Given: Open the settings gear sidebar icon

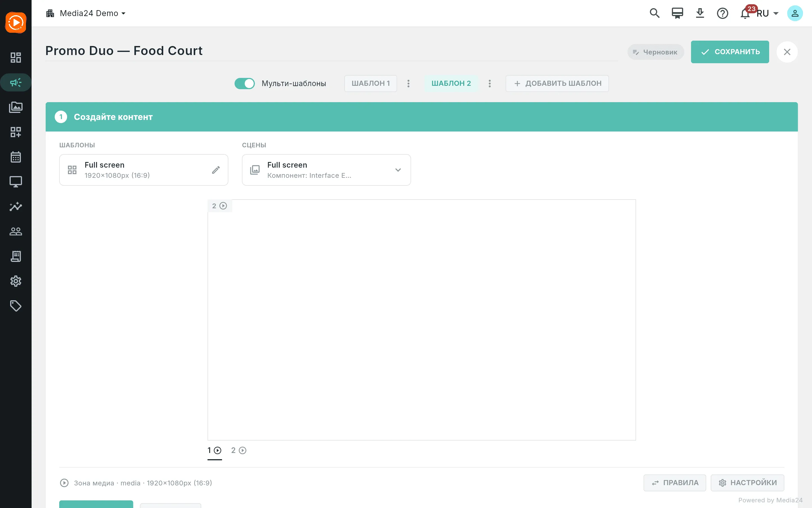Looking at the screenshot, I should click(x=16, y=281).
